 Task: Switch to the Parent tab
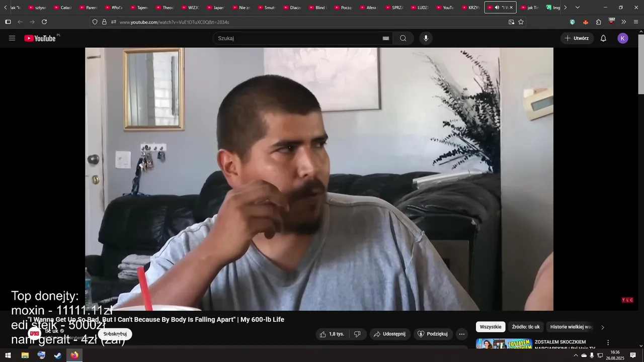point(88,8)
